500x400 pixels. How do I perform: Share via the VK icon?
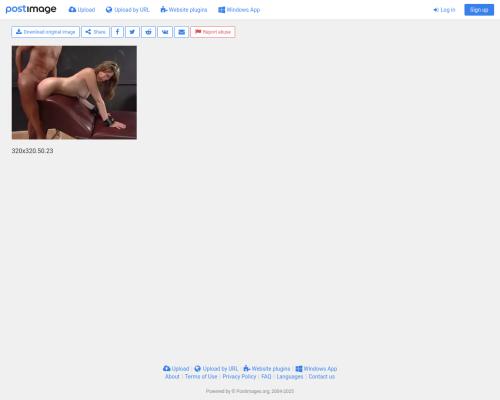(165, 32)
